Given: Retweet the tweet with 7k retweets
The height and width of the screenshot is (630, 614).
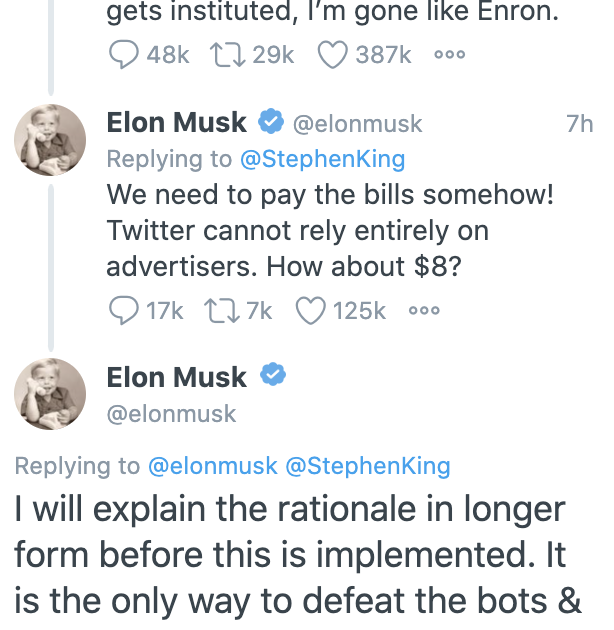Looking at the screenshot, I should click(x=219, y=310).
